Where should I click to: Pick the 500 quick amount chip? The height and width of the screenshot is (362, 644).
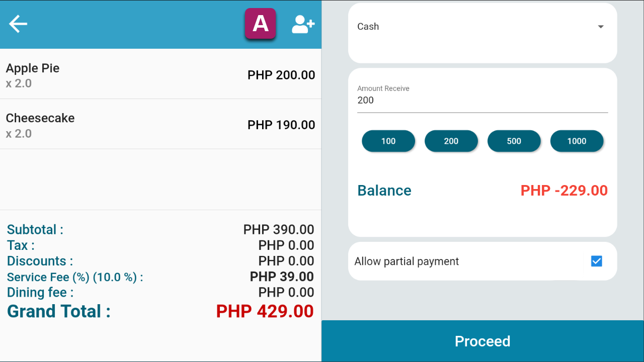pos(514,141)
